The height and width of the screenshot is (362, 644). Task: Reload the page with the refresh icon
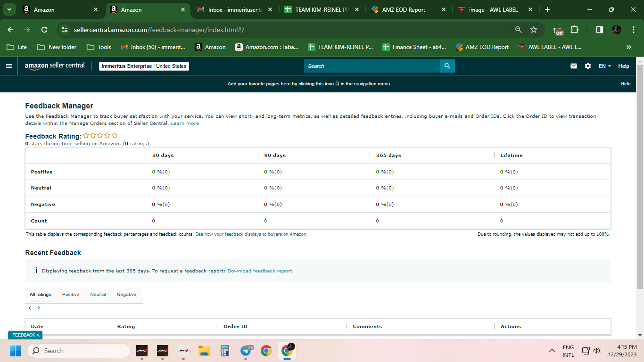point(44,30)
